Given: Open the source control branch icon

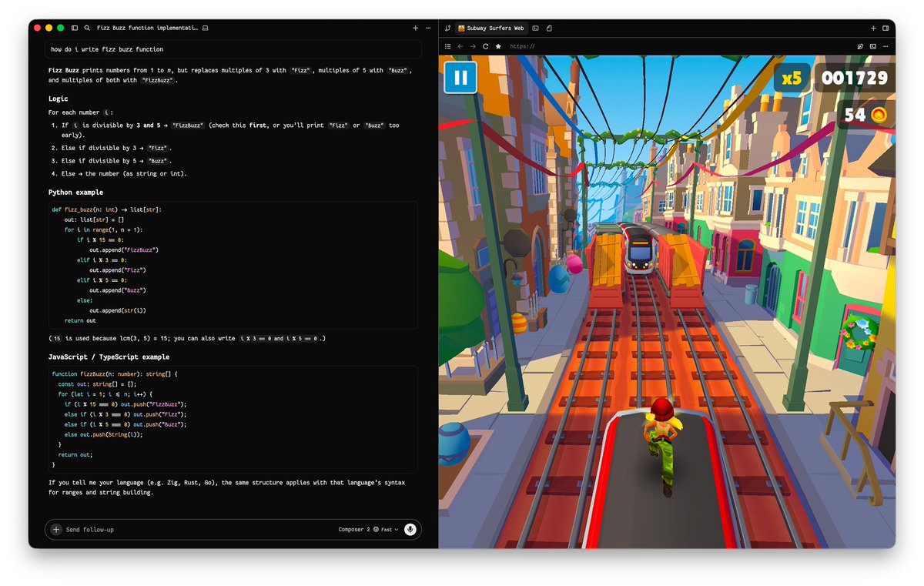Looking at the screenshot, I should pyautogui.click(x=447, y=28).
